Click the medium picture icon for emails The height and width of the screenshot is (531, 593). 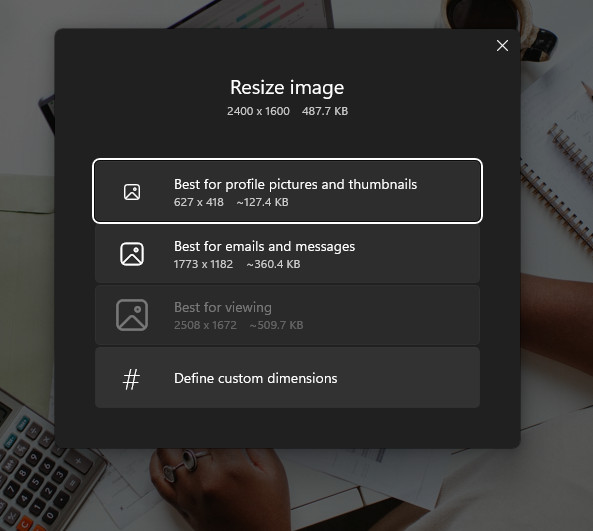(132, 254)
